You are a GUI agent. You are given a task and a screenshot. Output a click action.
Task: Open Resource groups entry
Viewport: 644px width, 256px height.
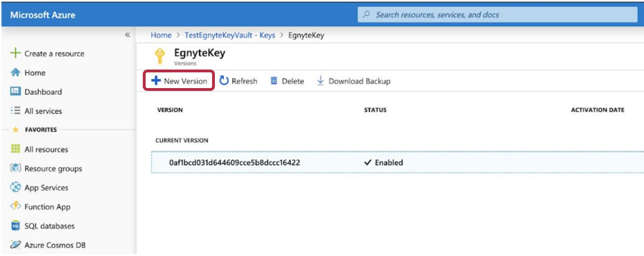pos(53,169)
